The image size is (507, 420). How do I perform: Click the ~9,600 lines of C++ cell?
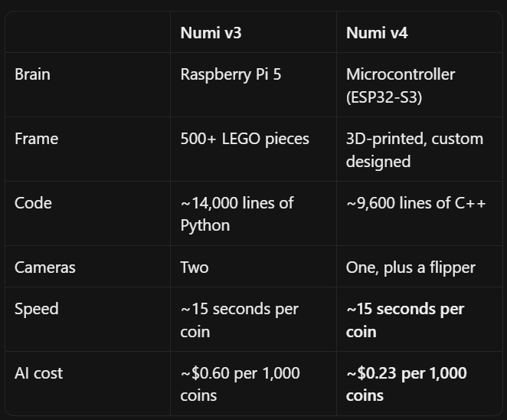click(x=420, y=214)
